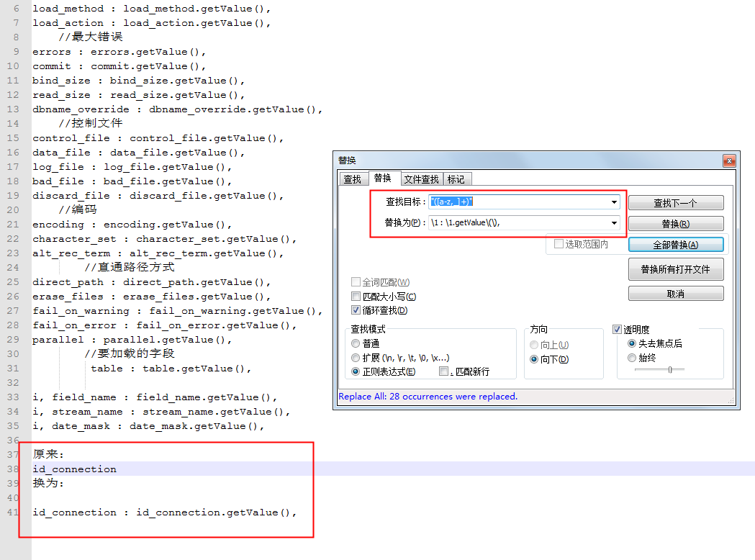Screen dimensions: 755x560
Task: Click the load_method line in editor
Action: click(x=152, y=9)
